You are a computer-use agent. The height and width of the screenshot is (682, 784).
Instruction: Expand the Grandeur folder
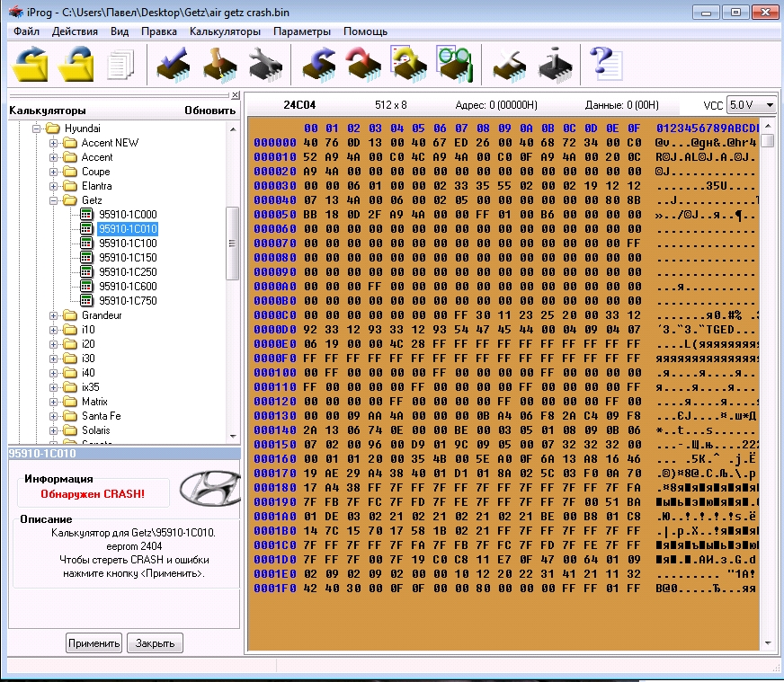pos(53,315)
